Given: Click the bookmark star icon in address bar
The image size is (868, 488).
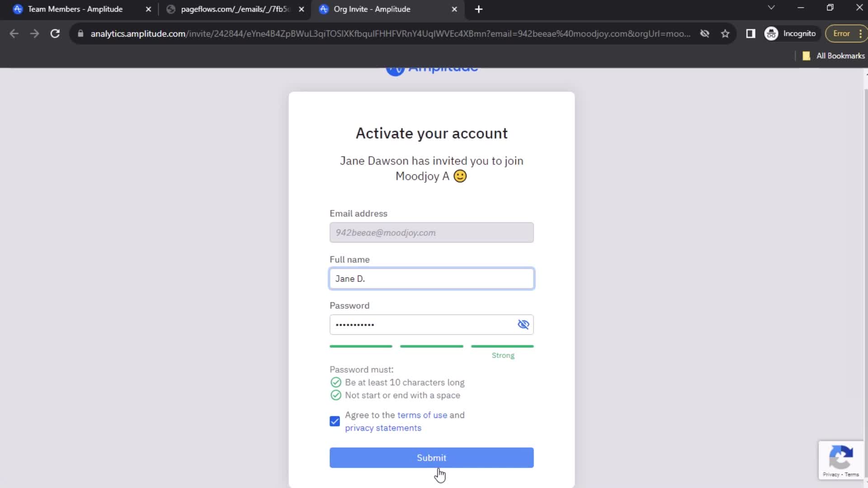Looking at the screenshot, I should 726,33.
